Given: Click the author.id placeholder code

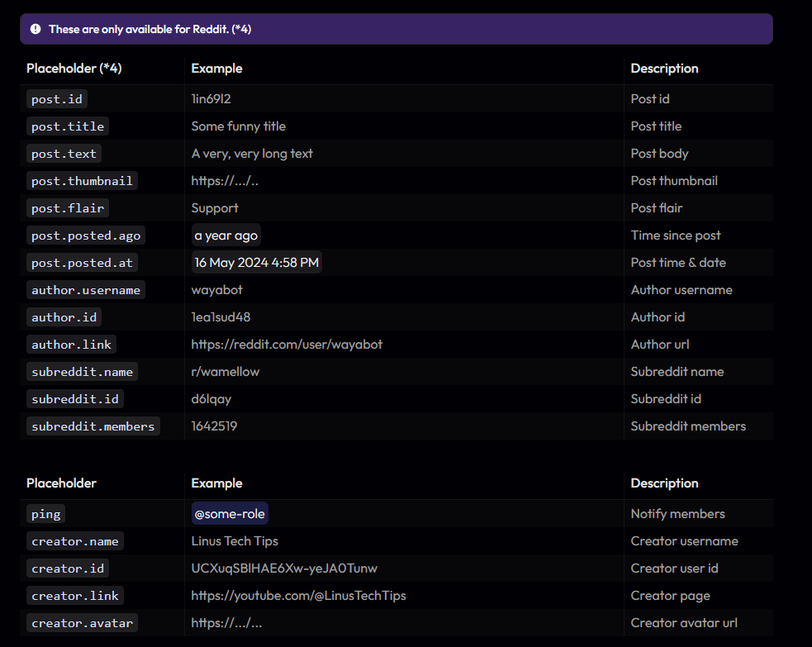Looking at the screenshot, I should 64,317.
